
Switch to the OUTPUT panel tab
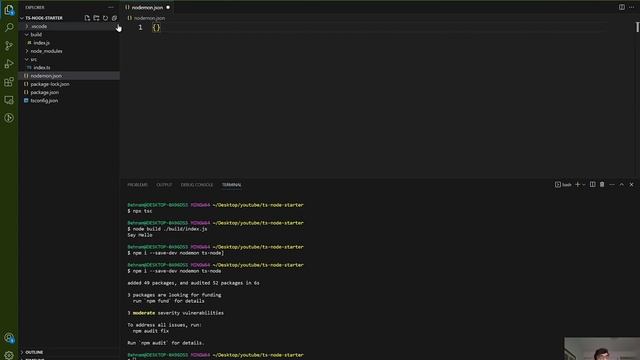click(x=164, y=185)
